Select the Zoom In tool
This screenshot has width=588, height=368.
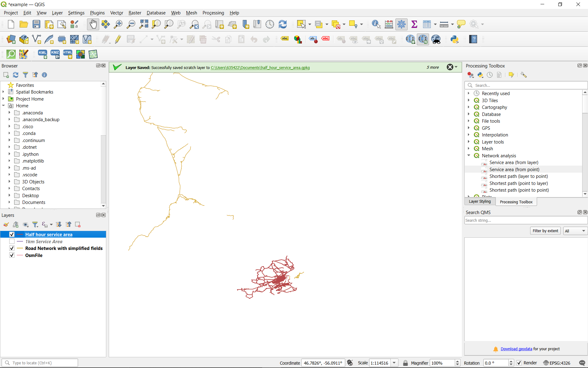(x=118, y=24)
